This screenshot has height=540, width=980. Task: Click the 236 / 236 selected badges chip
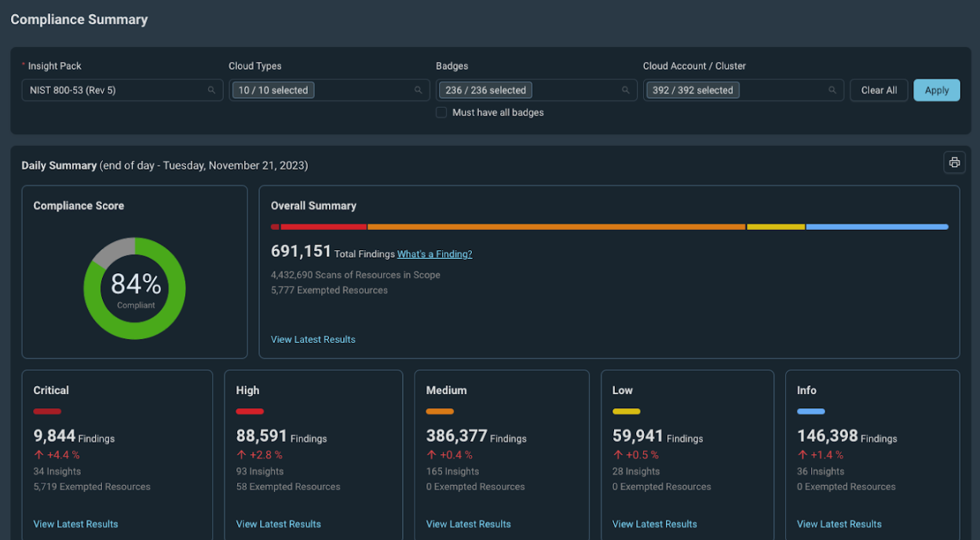[485, 89]
